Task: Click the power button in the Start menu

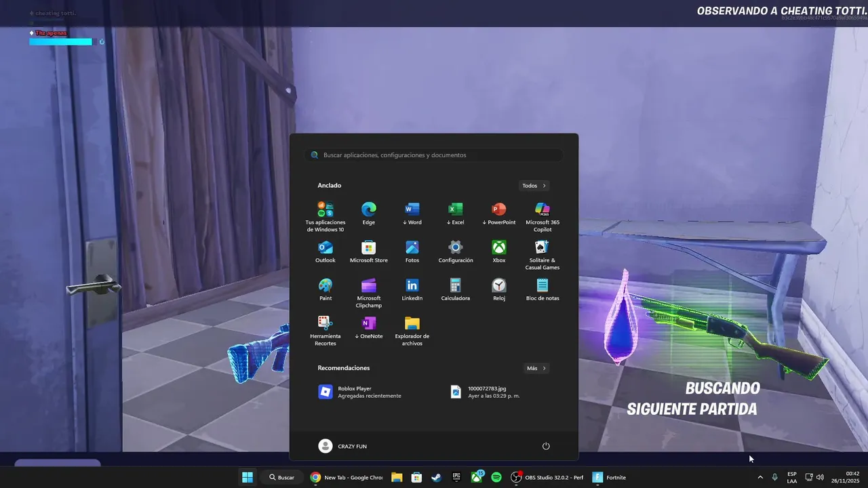Action: pos(546,446)
